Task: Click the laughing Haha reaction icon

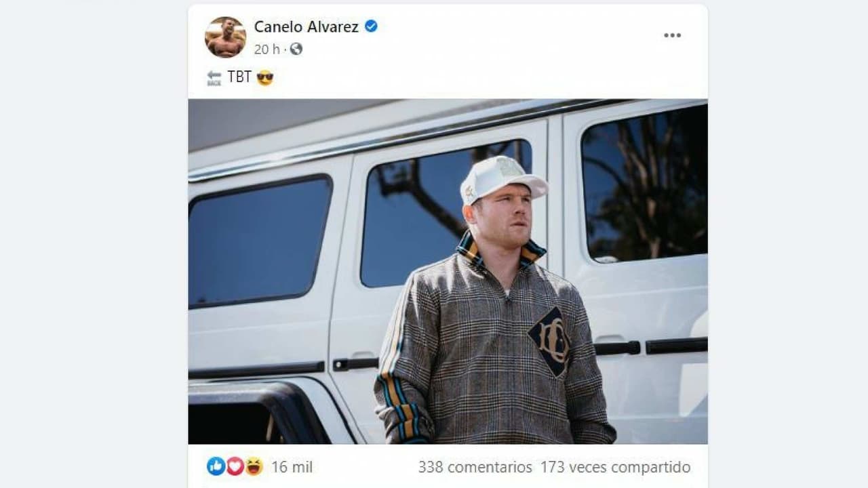Action: pyautogui.click(x=254, y=466)
